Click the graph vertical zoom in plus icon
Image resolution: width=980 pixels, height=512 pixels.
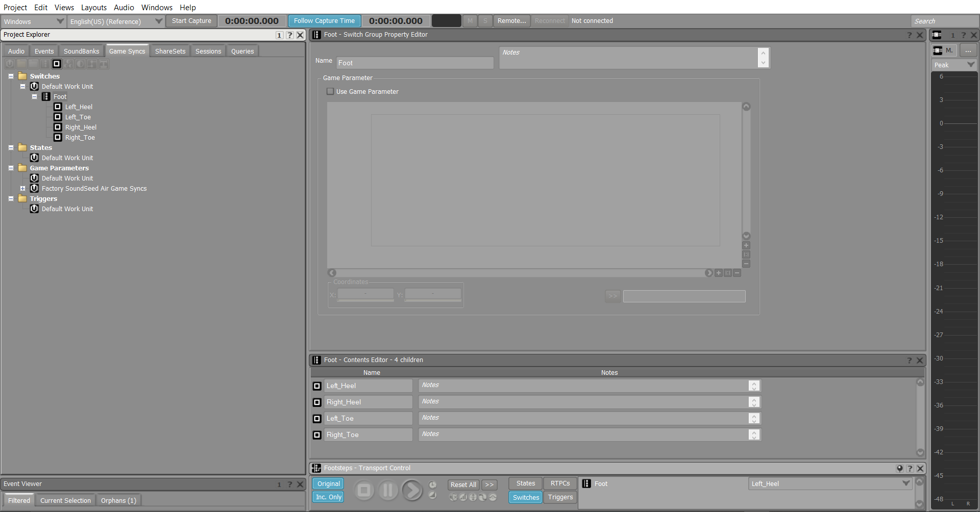point(746,245)
